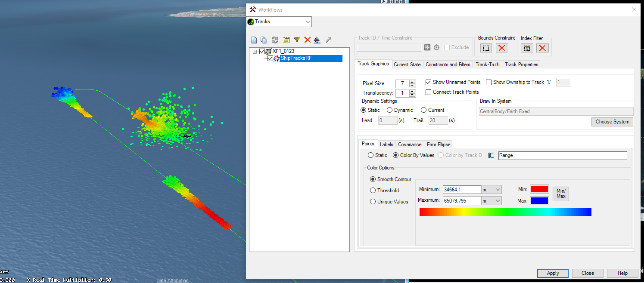The image size is (644, 283).
Task: Click the Apply button
Action: tap(553, 273)
